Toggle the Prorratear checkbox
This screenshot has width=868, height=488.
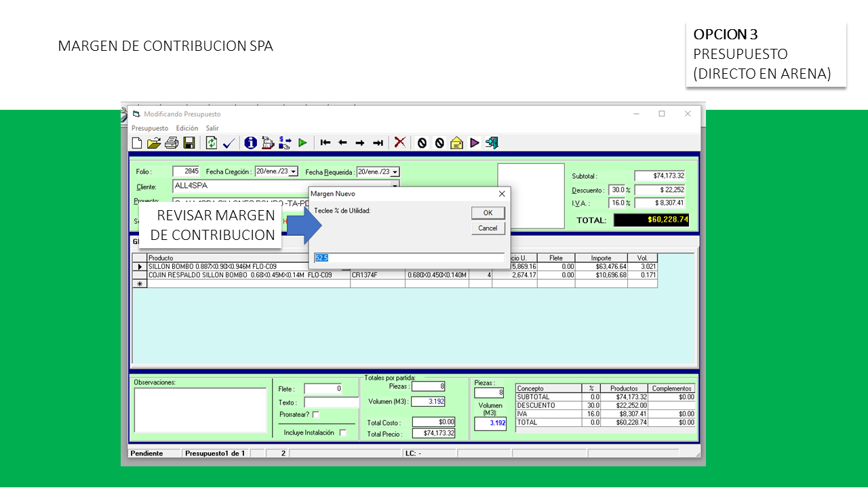click(x=316, y=414)
